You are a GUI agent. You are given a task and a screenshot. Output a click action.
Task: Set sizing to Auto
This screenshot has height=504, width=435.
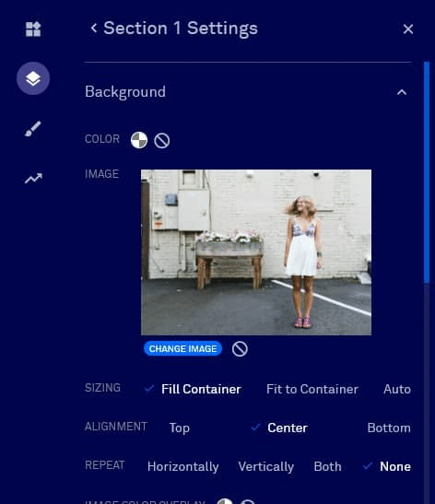(397, 389)
